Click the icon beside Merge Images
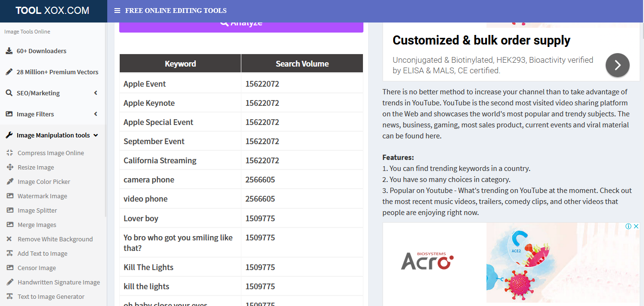 click(x=10, y=225)
